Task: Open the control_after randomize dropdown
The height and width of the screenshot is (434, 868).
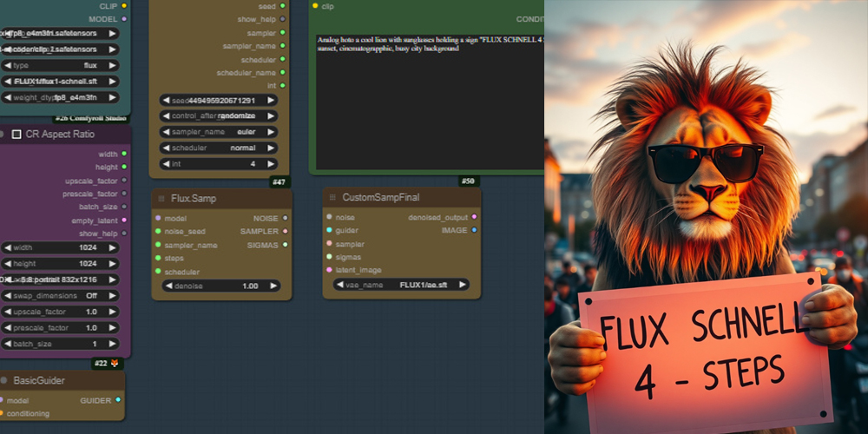Action: 219,116
